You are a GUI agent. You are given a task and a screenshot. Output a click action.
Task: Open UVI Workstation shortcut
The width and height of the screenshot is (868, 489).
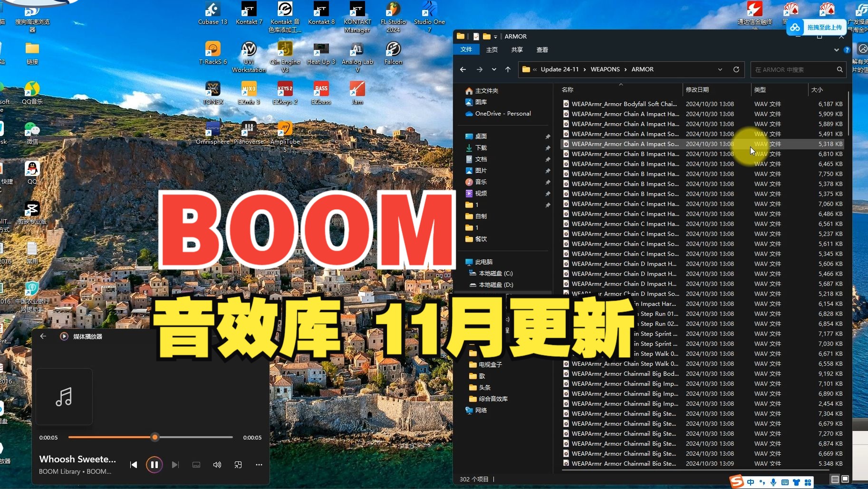pos(249,57)
